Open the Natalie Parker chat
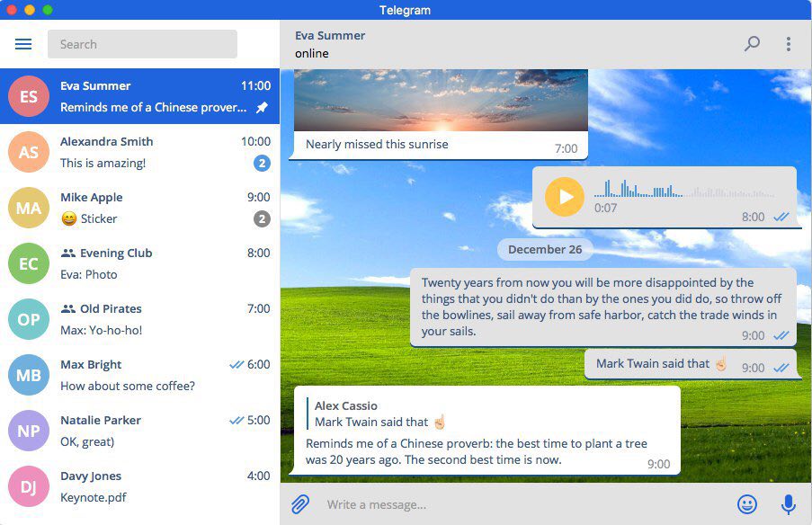Image resolution: width=812 pixels, height=525 pixels. (139, 431)
